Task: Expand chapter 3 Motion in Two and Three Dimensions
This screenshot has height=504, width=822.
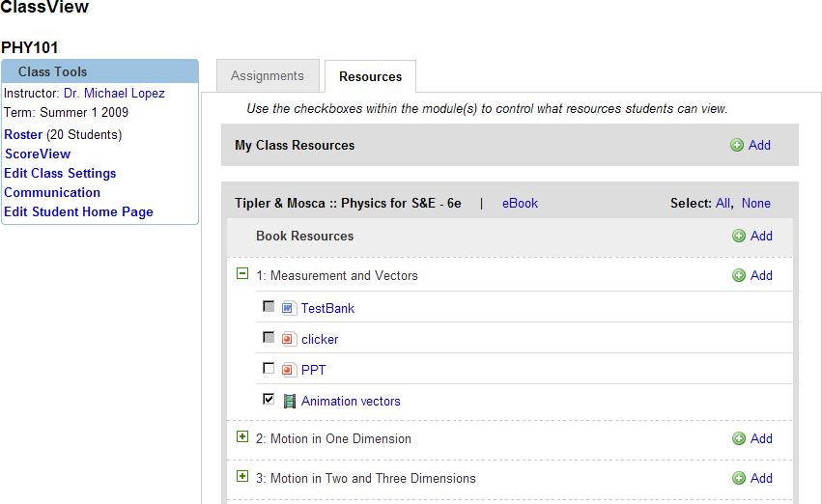Action: [242, 477]
